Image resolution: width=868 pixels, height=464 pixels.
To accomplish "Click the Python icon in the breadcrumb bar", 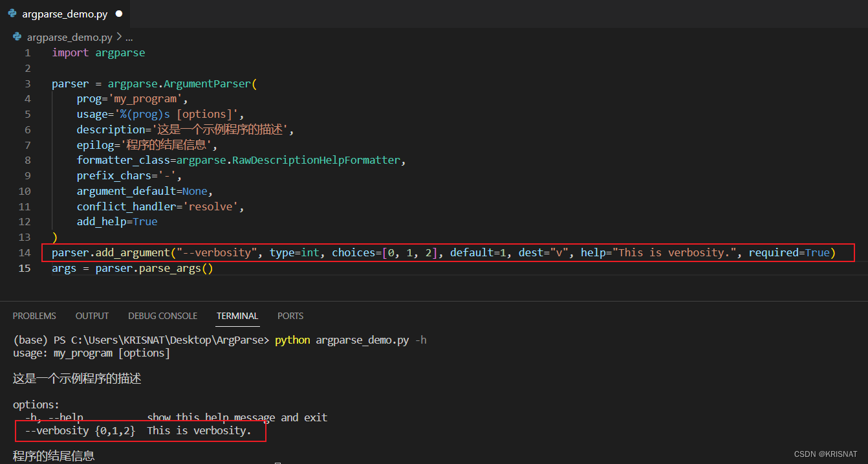I will (x=17, y=37).
